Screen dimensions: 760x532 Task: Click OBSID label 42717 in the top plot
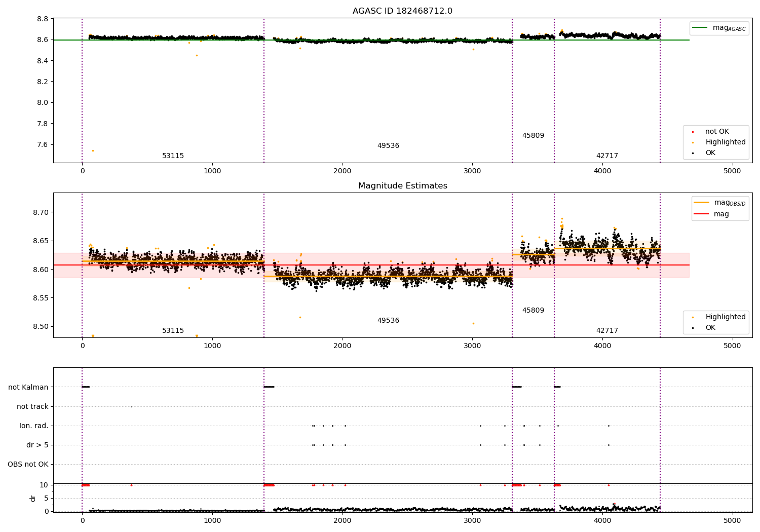coord(607,156)
